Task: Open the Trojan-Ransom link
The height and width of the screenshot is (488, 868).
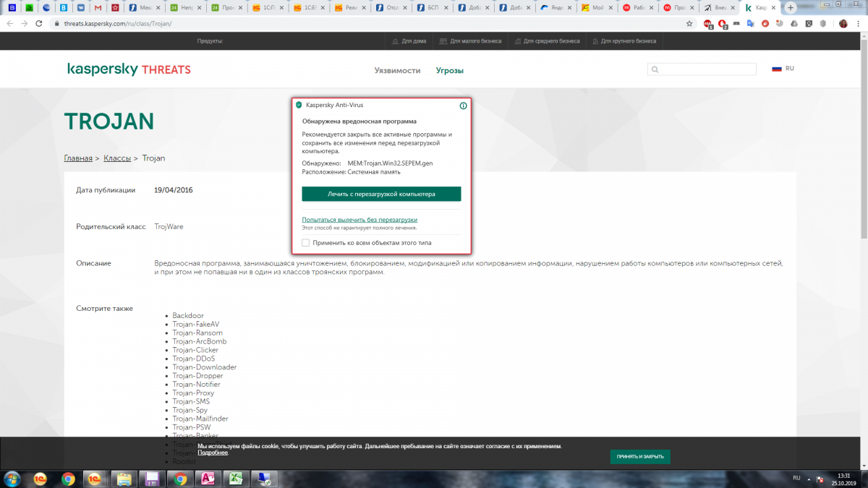Action: click(197, 333)
